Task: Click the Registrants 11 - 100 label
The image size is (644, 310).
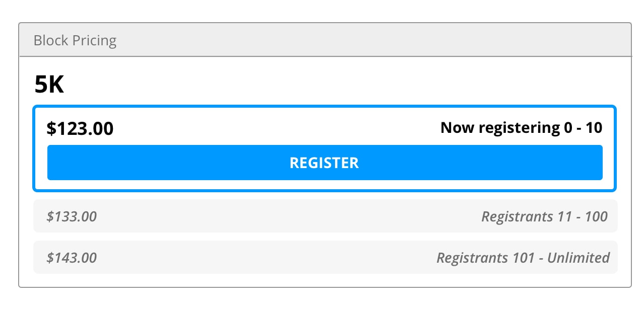Action: [x=544, y=217]
